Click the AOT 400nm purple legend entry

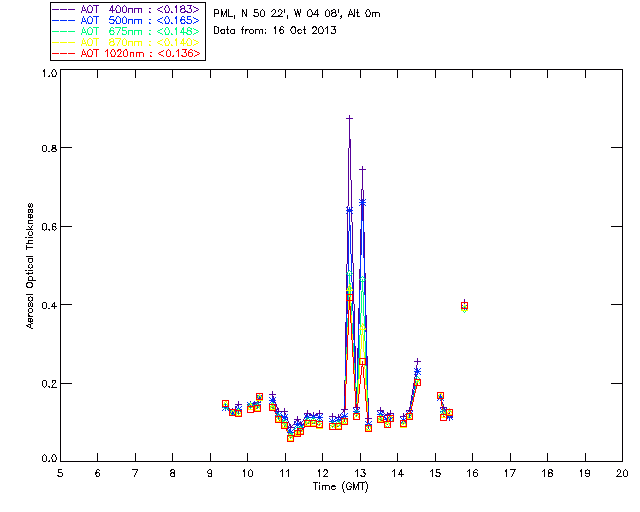pyautogui.click(x=126, y=9)
